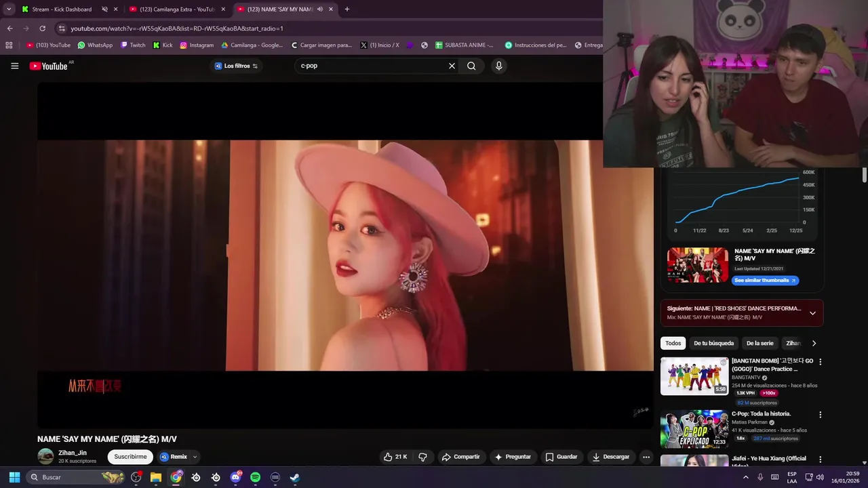Mute the NAME SAY MY NAME tab
The height and width of the screenshot is (488, 868).
point(319,9)
